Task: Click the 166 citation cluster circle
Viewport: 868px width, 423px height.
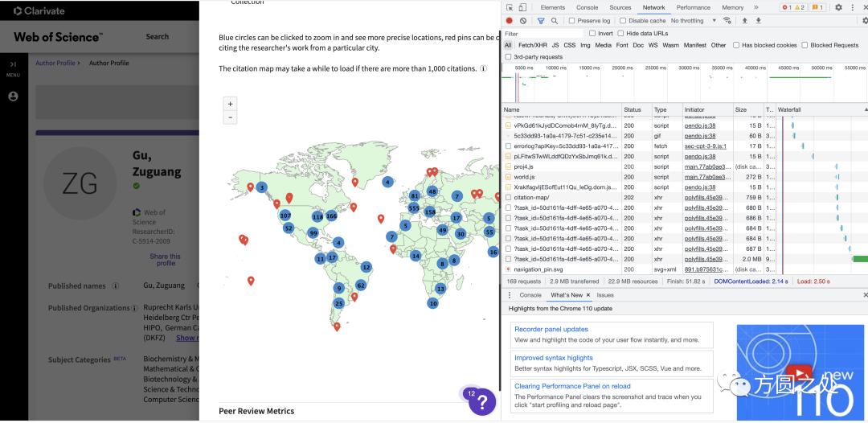Action: [x=332, y=216]
